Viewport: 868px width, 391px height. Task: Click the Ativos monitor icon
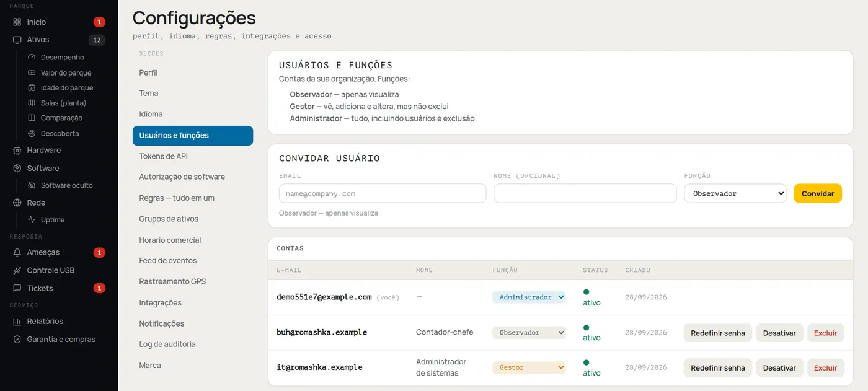point(17,40)
